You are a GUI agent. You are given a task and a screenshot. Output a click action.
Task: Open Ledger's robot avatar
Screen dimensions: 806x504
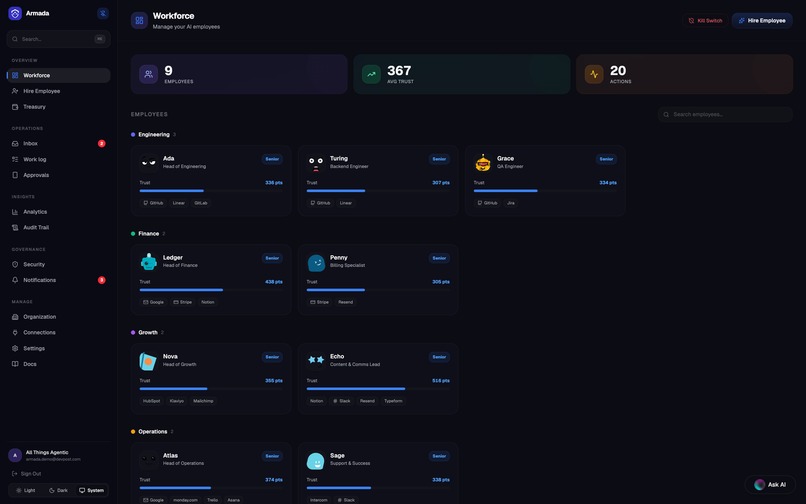149,262
